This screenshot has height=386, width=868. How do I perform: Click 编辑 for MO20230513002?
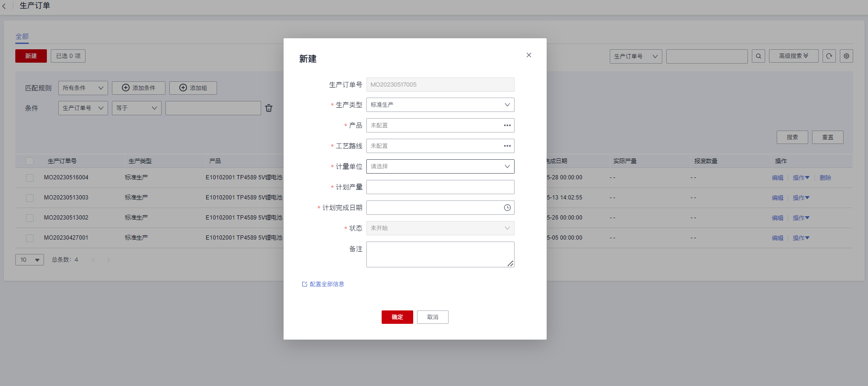pyautogui.click(x=778, y=218)
